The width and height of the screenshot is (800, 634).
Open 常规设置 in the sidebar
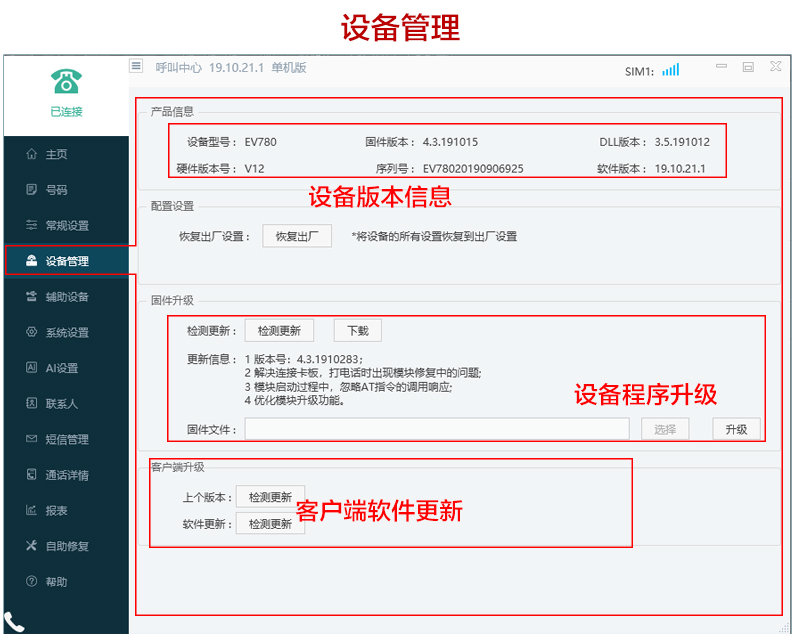[x=66, y=226]
